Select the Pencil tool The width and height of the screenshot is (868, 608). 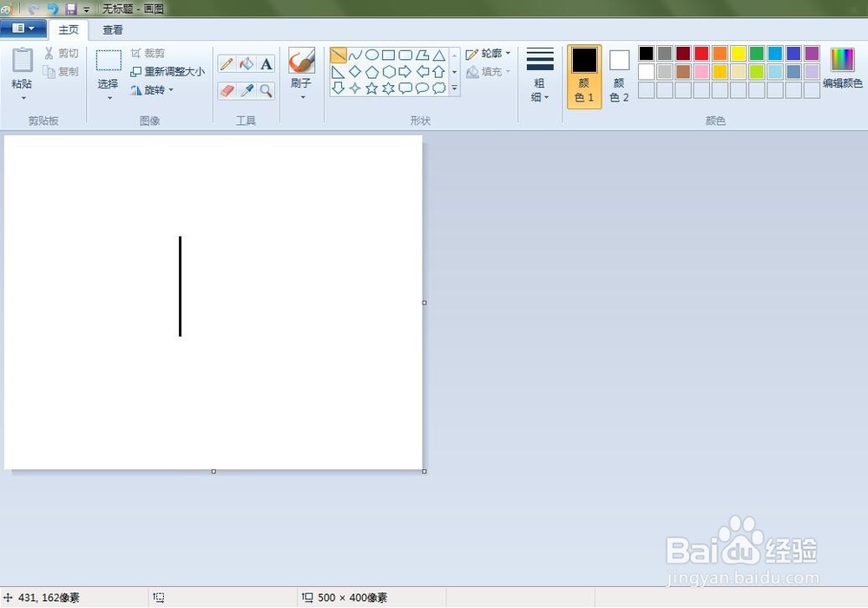[x=227, y=64]
